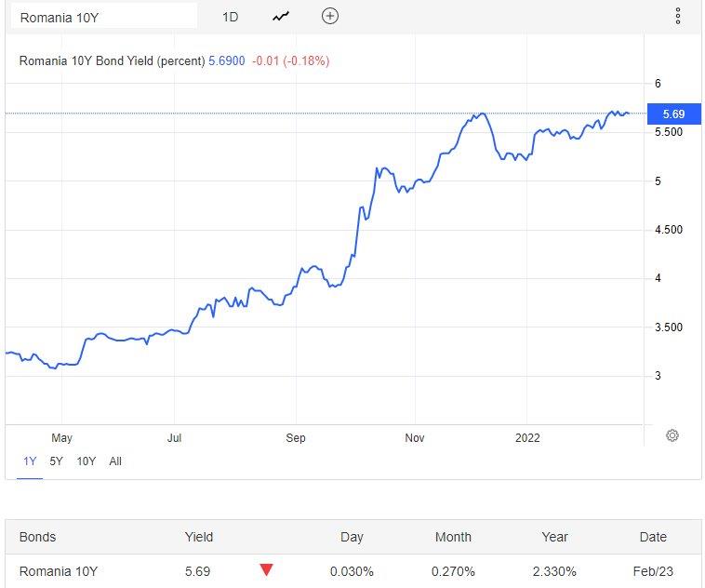Viewport: 705px width, 588px height.
Task: Click the red down arrow indicator
Action: (267, 570)
